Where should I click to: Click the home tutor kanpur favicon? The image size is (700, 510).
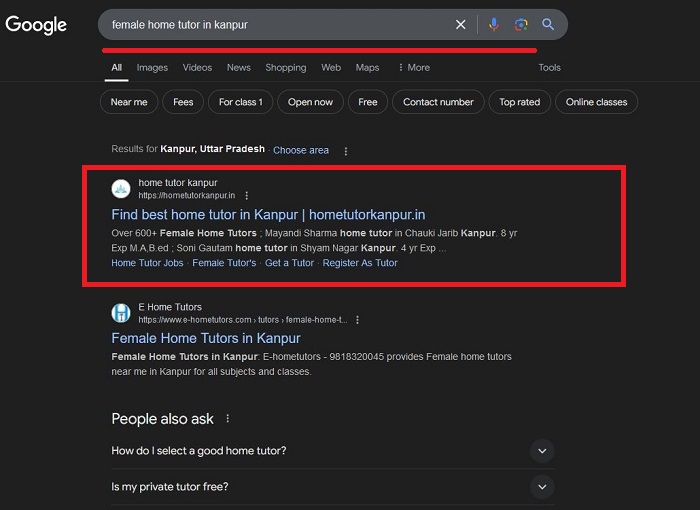pos(121,188)
